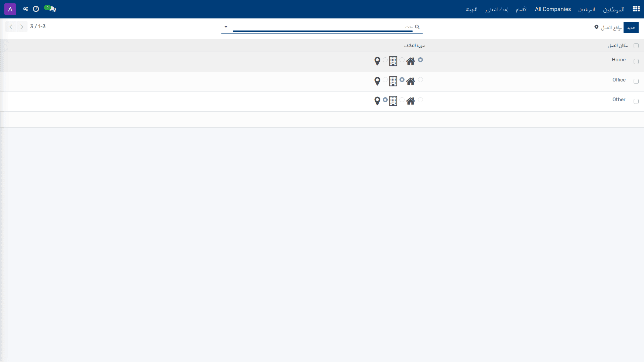The width and height of the screenshot is (644, 362).
Task: Toggle the select-all header checkbox
Action: click(x=636, y=46)
